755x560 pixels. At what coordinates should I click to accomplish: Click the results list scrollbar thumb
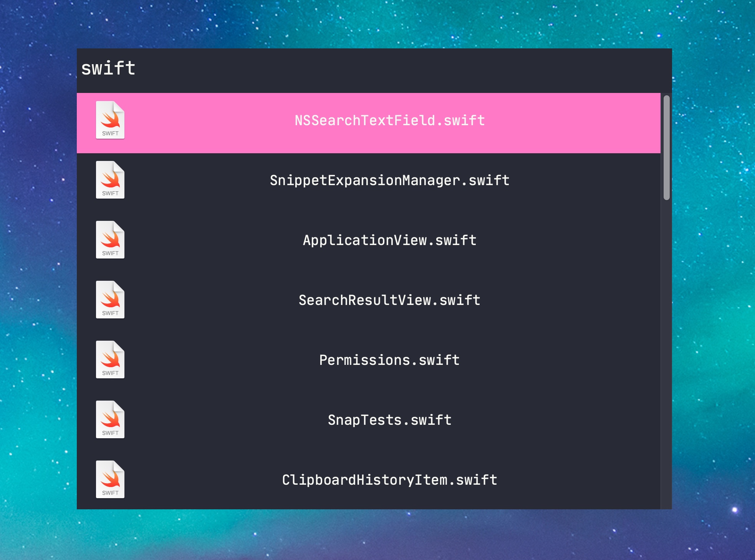point(666,148)
